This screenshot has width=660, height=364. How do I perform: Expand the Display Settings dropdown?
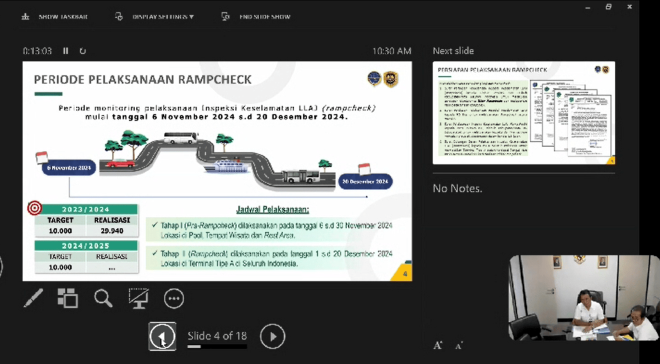pyautogui.click(x=154, y=17)
